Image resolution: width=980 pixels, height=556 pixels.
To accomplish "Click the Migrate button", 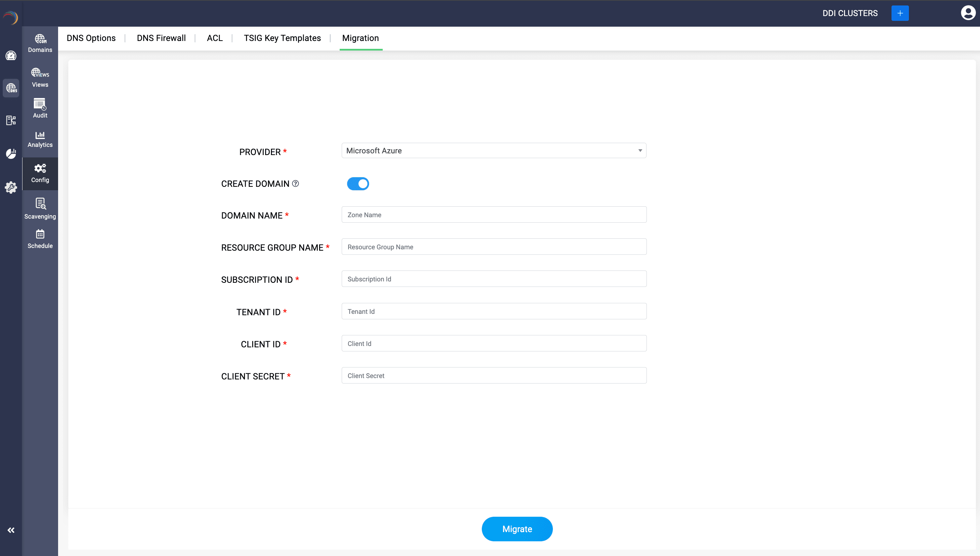I will (x=517, y=529).
